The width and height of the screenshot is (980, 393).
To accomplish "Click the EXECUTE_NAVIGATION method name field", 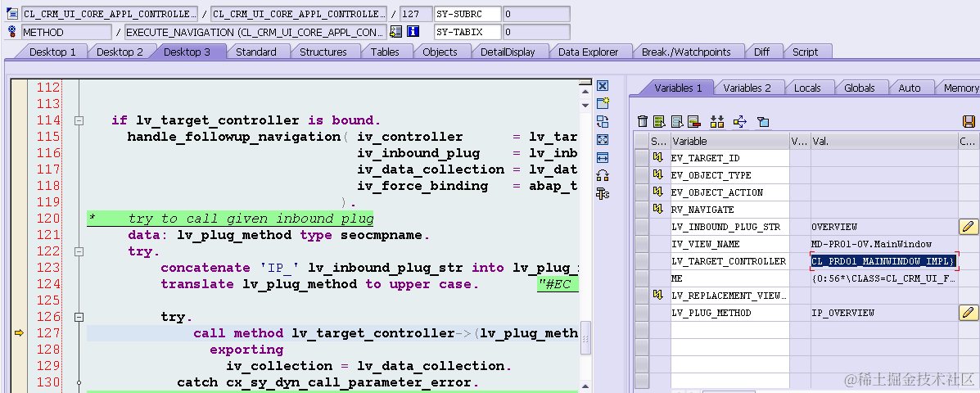I will 255,31.
